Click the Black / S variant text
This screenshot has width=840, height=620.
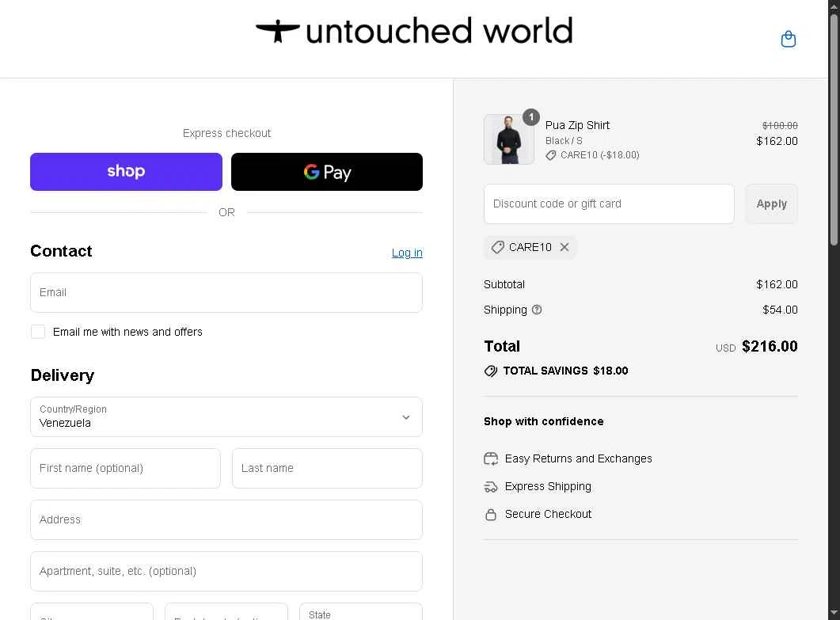(x=564, y=141)
